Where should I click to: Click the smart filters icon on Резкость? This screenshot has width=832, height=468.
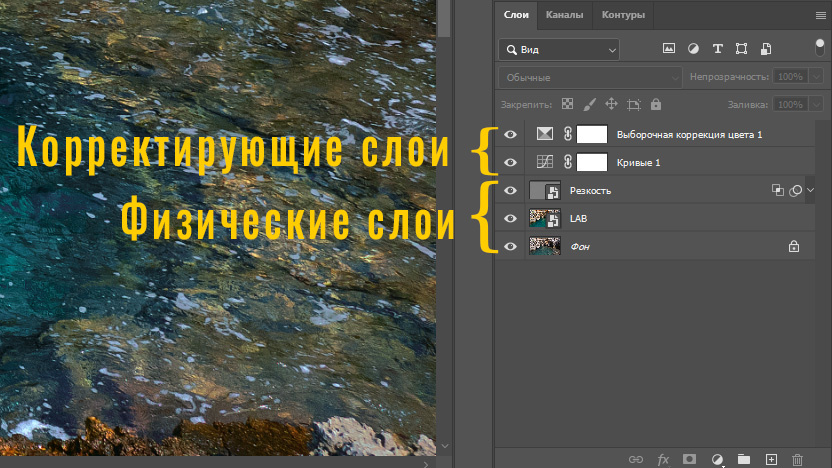(x=795, y=190)
